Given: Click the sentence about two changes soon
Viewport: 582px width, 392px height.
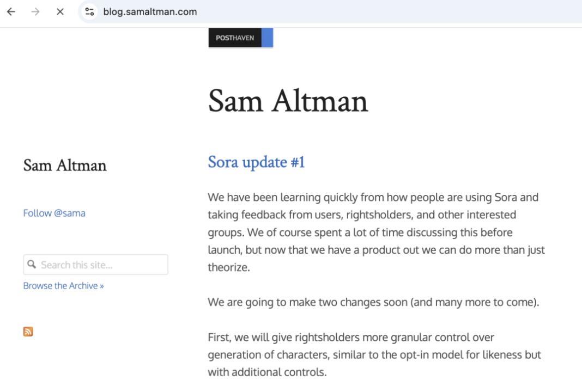Looking at the screenshot, I should [x=373, y=302].
